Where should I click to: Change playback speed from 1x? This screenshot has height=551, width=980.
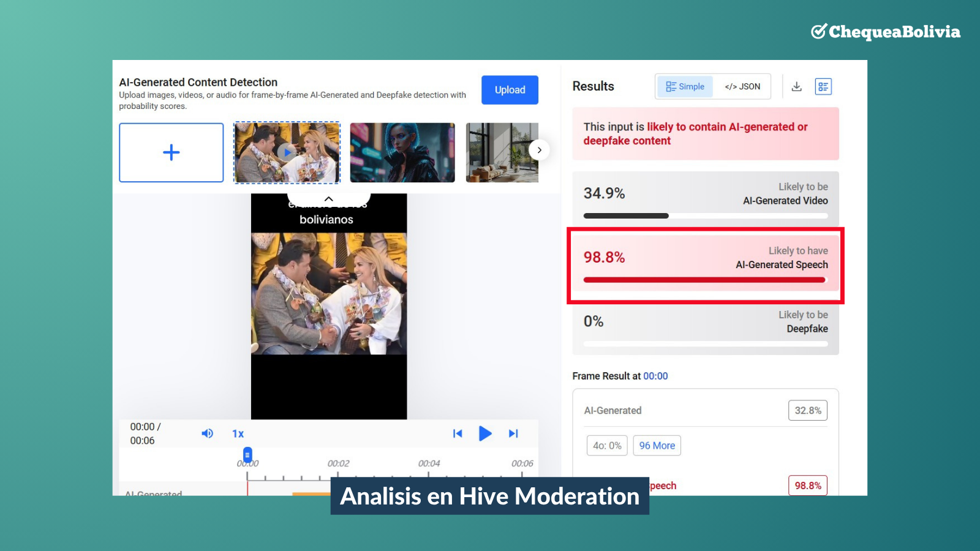[238, 433]
